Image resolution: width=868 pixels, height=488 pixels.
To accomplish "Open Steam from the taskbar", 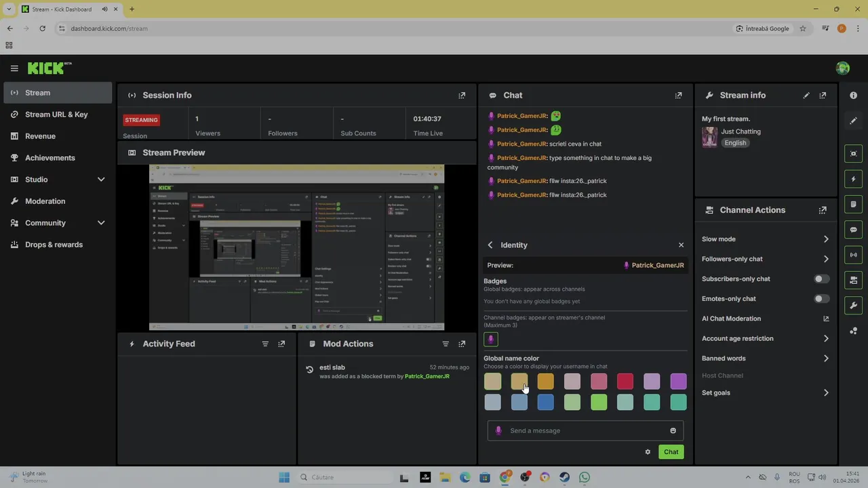I will pyautogui.click(x=564, y=477).
